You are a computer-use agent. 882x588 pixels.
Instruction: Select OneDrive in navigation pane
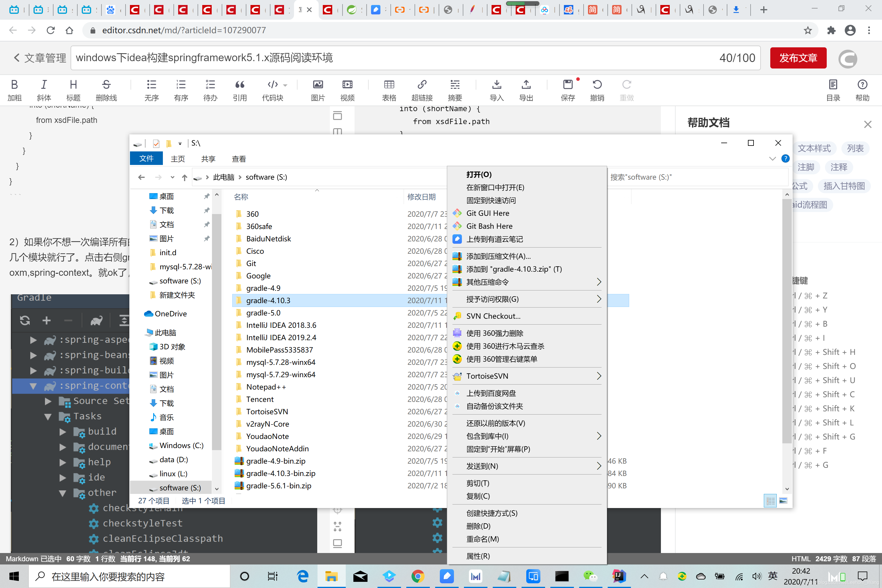pos(165,314)
